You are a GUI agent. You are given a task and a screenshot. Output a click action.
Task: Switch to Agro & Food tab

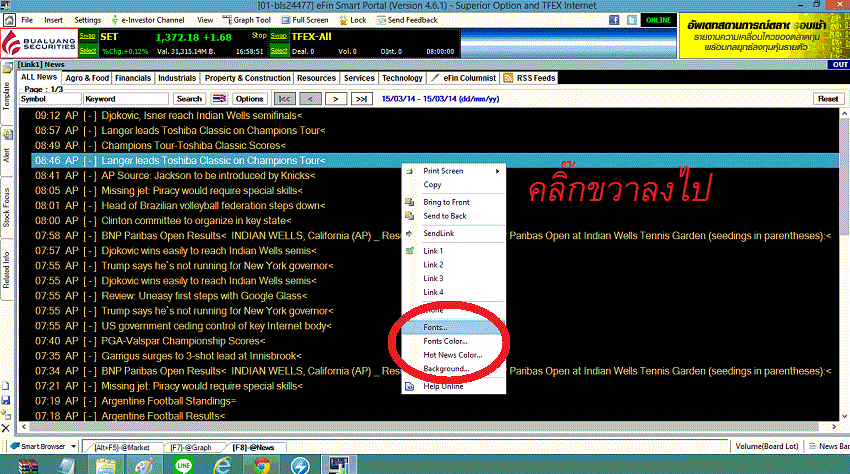click(87, 78)
